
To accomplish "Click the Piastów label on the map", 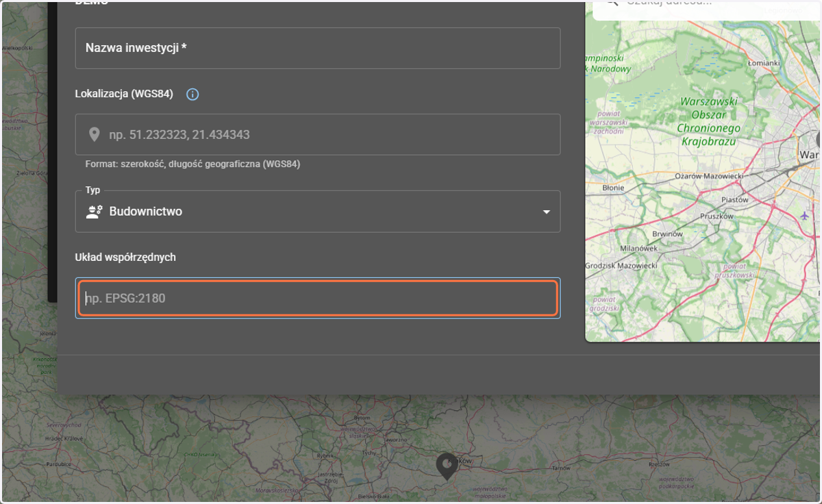I will click(736, 199).
